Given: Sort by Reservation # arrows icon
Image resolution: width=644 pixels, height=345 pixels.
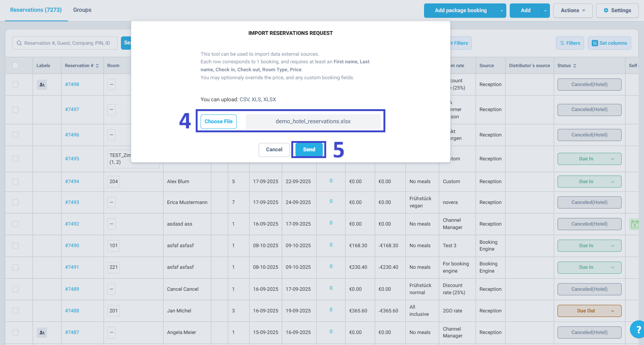Looking at the screenshot, I should click(x=97, y=66).
